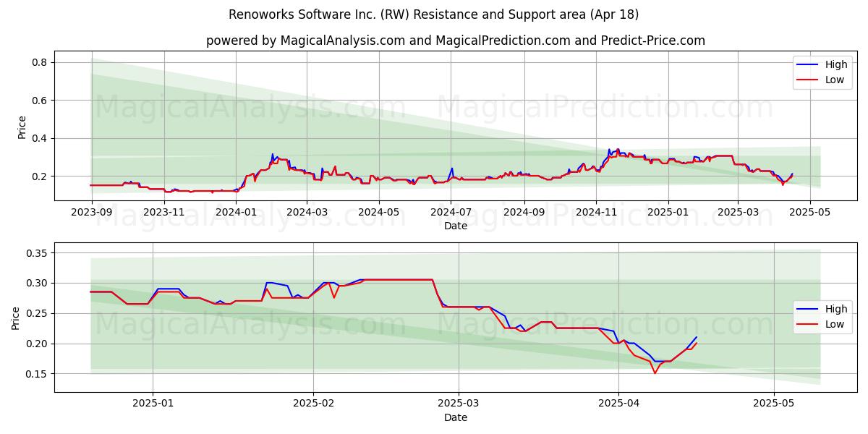Click the 'Date' axis label under top chart
868x434 pixels.
pos(456,226)
